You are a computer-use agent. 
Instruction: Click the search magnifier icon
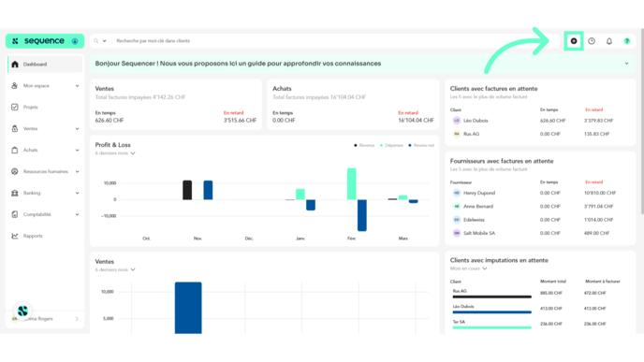[x=96, y=41]
